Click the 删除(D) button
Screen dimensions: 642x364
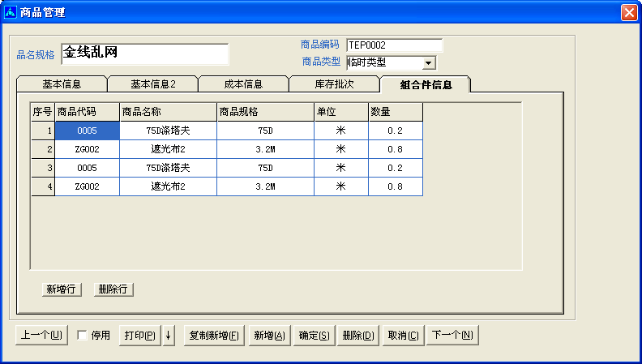pyautogui.click(x=358, y=336)
